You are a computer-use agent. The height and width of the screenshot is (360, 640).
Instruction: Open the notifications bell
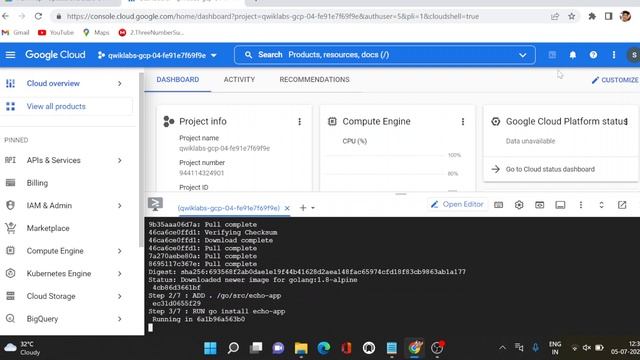click(x=573, y=55)
